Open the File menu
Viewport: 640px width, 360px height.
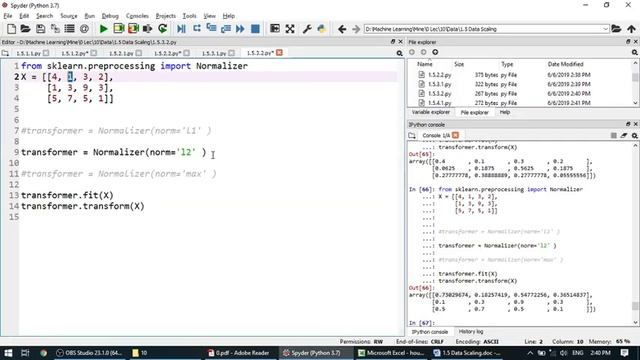(x=8, y=16)
